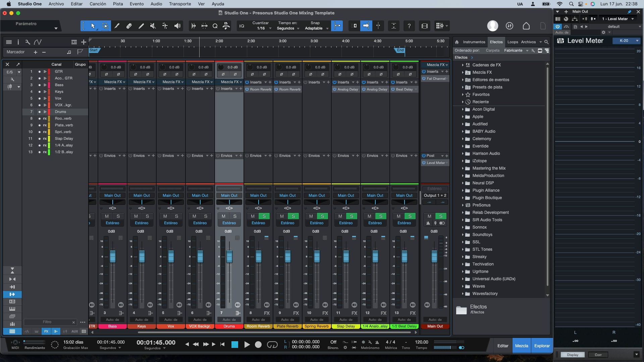Open the video player film icon
The height and width of the screenshot is (362, 644).
424,26
